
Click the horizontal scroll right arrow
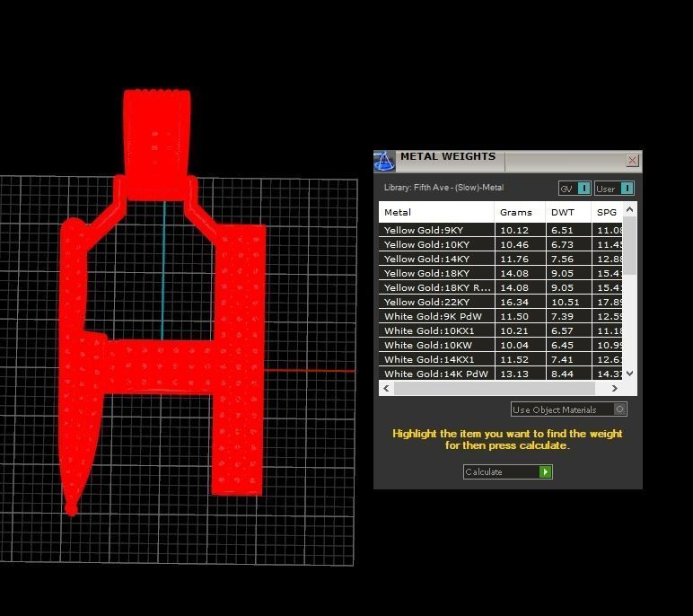point(614,388)
